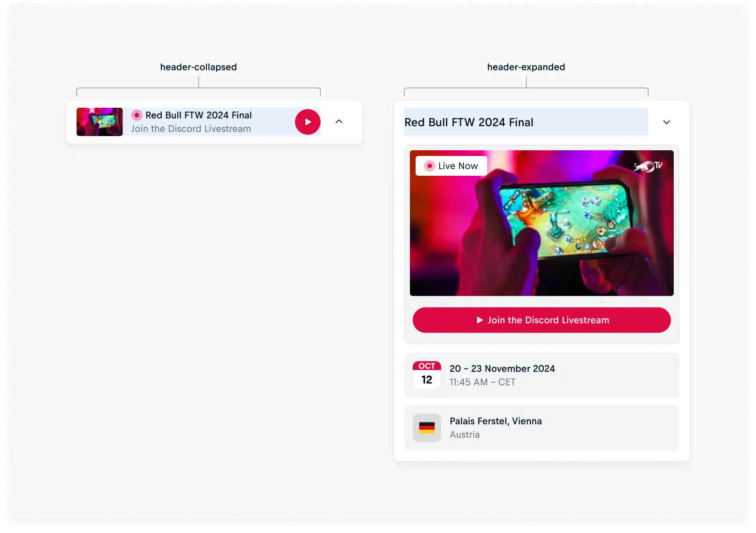
Task: Click the live indicator dot in collapsed header
Action: point(137,115)
